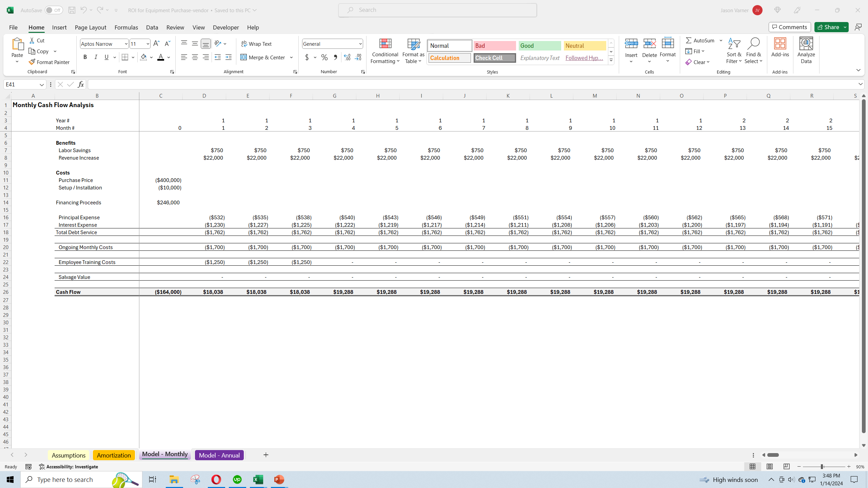This screenshot has height=488, width=868.
Task: Open Sort & Filter options
Action: [x=734, y=50]
